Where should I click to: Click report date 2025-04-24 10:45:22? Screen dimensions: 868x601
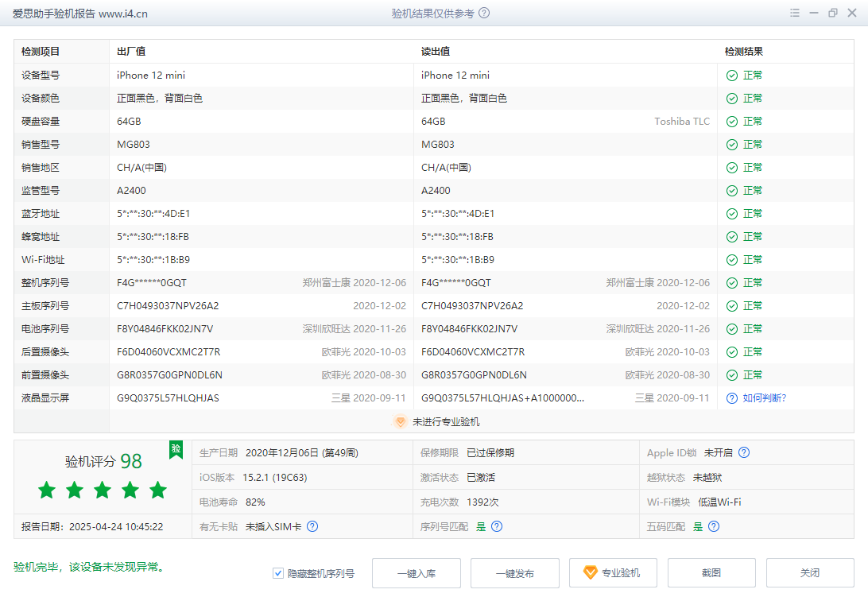[116, 527]
